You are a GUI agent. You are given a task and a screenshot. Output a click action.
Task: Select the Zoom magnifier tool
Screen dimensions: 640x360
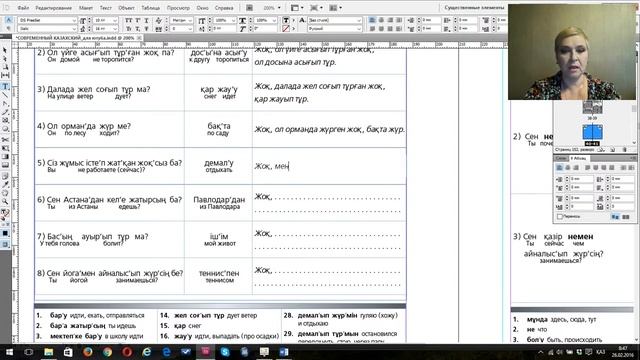click(x=5, y=201)
